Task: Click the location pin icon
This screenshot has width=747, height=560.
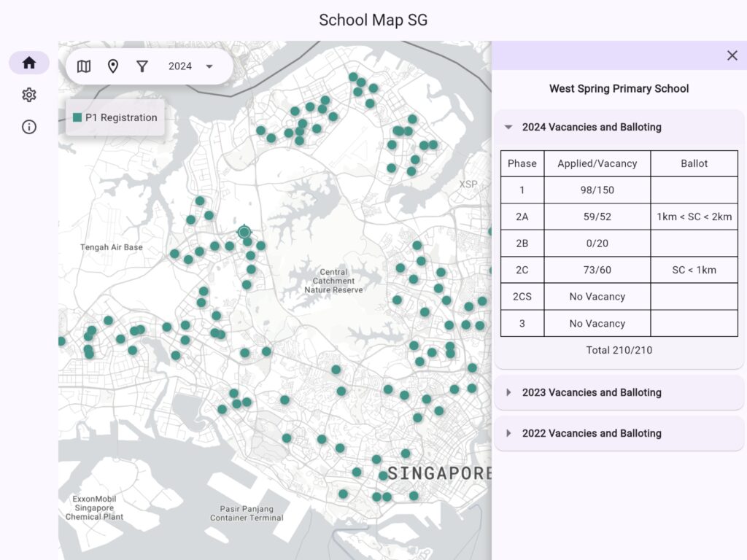Action: point(113,66)
